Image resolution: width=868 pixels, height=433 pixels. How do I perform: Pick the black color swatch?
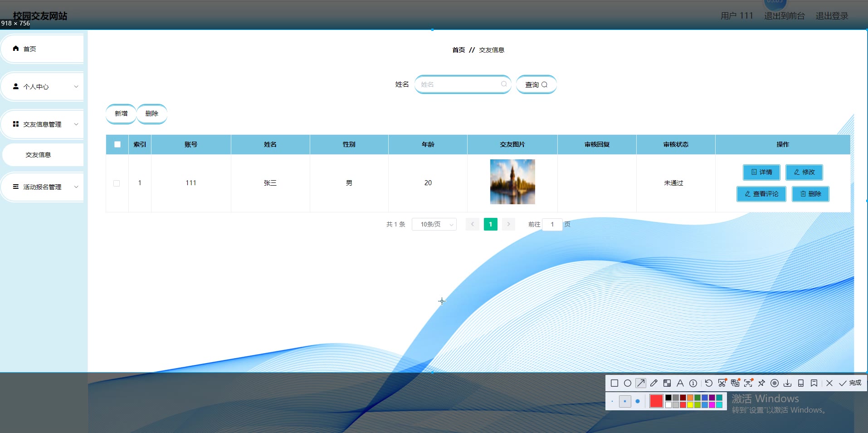[x=668, y=398]
